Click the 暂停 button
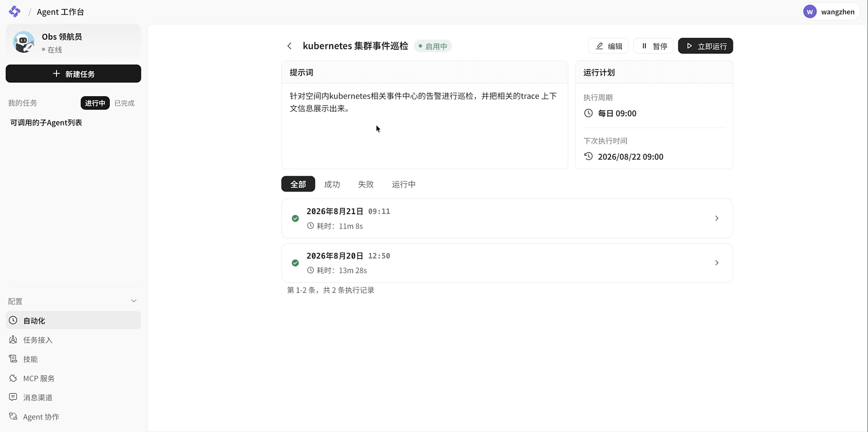Image resolution: width=868 pixels, height=432 pixels. pos(653,46)
